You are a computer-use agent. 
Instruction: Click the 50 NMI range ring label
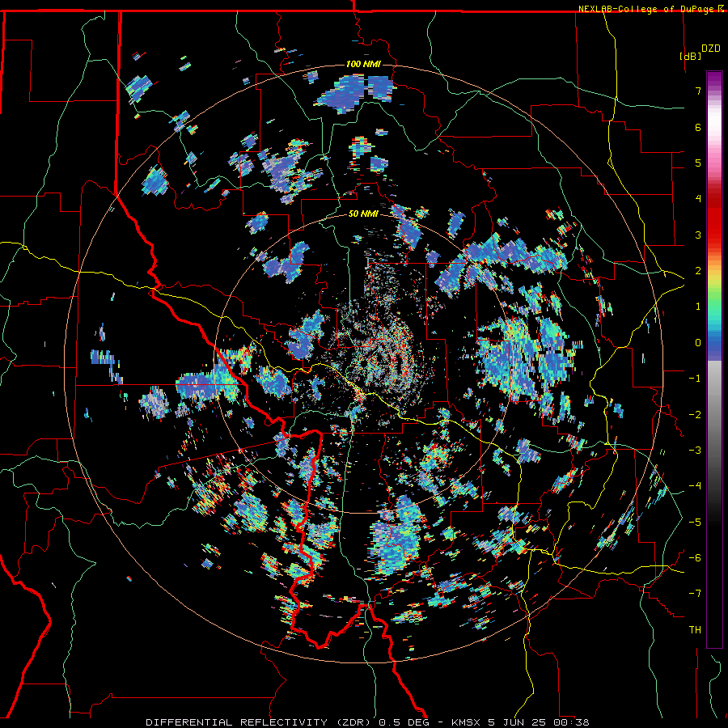pyautogui.click(x=363, y=214)
